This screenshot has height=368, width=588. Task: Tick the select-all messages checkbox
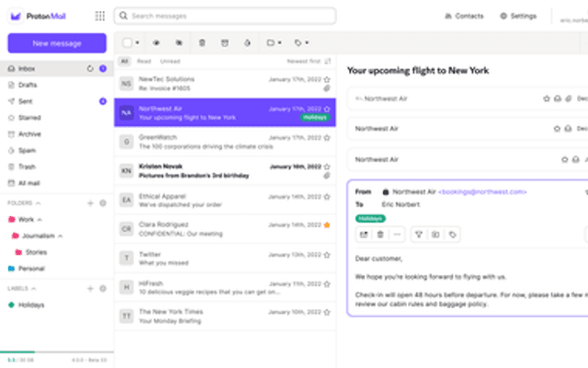[x=127, y=43]
